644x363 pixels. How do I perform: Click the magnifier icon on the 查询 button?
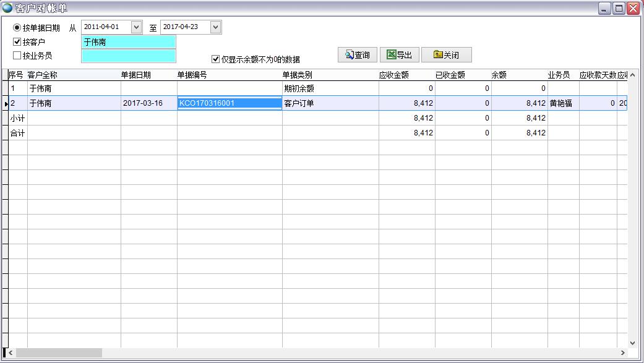coord(346,54)
